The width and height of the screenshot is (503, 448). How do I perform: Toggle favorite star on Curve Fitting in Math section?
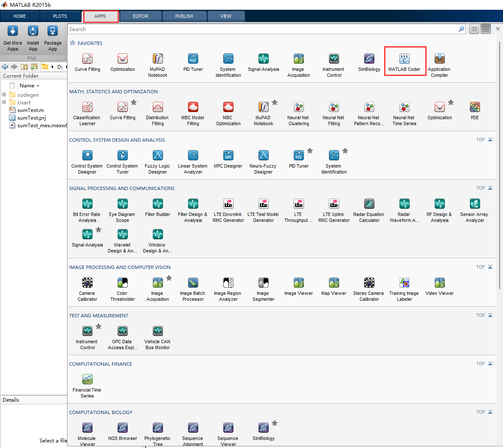(134, 102)
